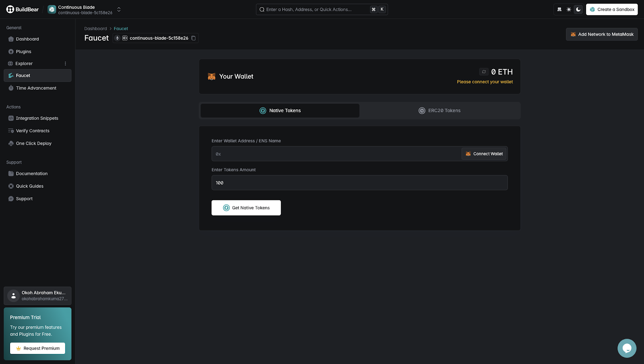The height and width of the screenshot is (364, 644).
Task: Add Network to MetaMask
Action: click(602, 34)
